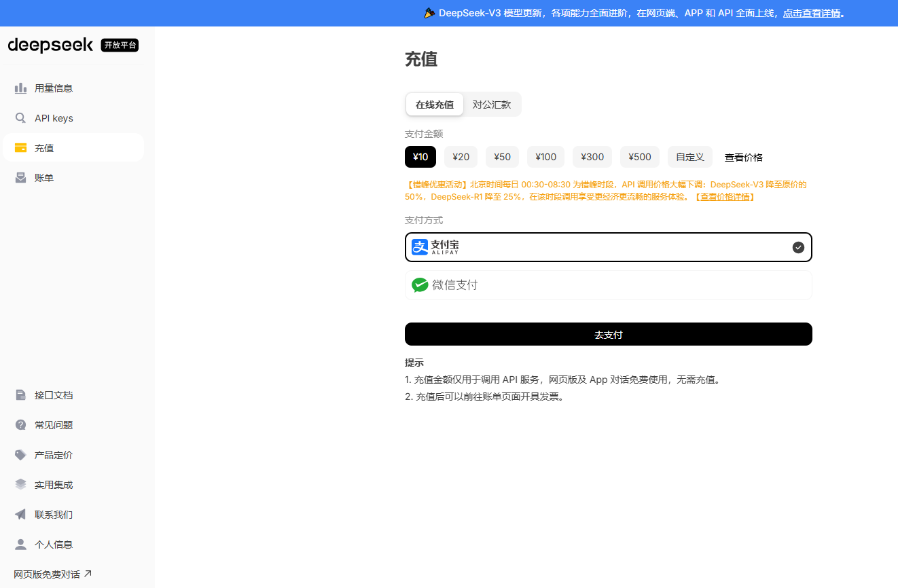Select 微信支付 payment method
This screenshot has height=588, width=898.
609,285
